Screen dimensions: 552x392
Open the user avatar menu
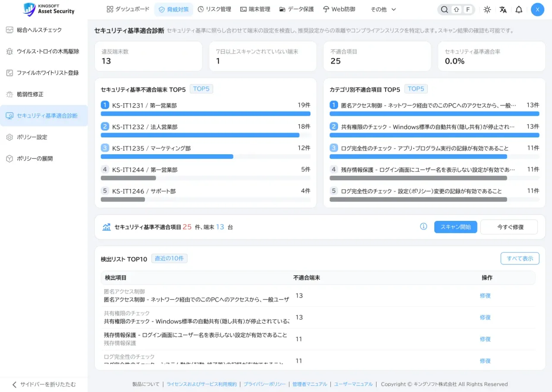click(537, 9)
